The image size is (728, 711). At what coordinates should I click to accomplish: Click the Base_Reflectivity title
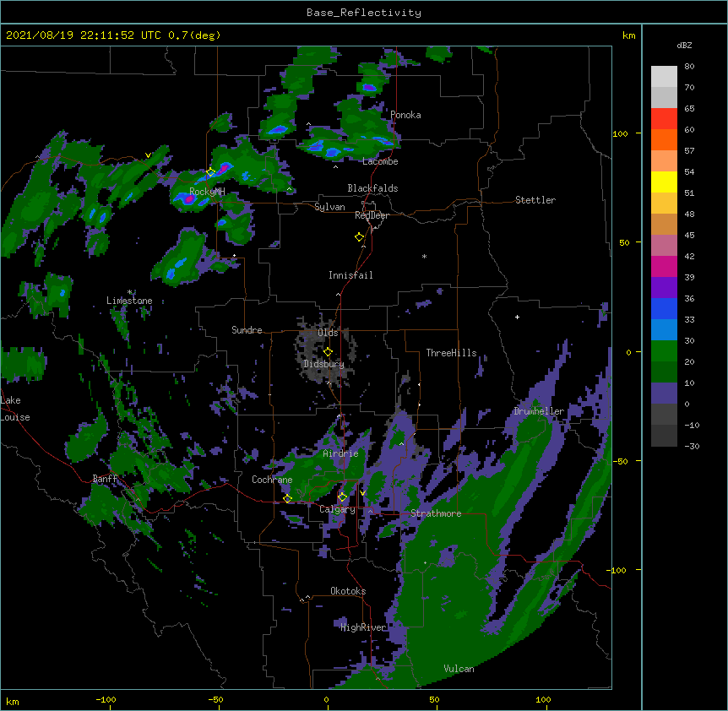tap(364, 13)
